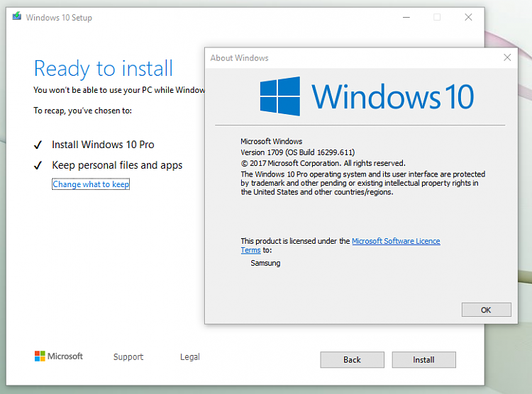This screenshot has width=532, height=394.
Task: Select the 'Install Windows 10 Pro' text
Action: point(103,145)
